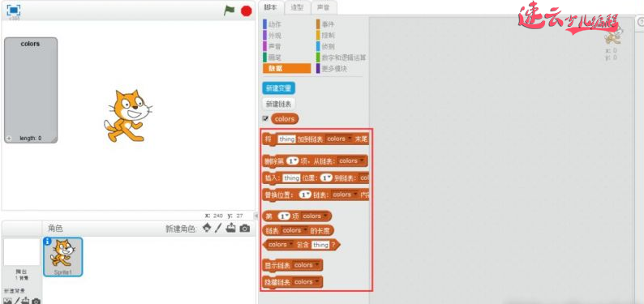Click the 新建链表 button
Viewport: 644px width, 304px height.
click(278, 104)
